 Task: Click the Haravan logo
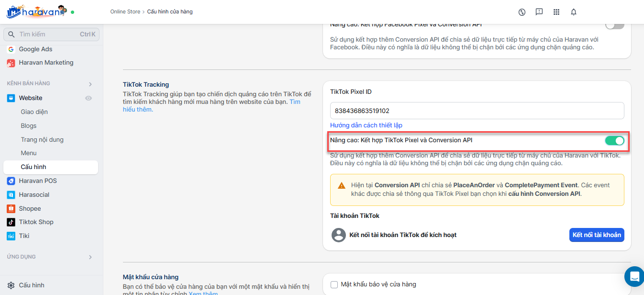[36, 11]
